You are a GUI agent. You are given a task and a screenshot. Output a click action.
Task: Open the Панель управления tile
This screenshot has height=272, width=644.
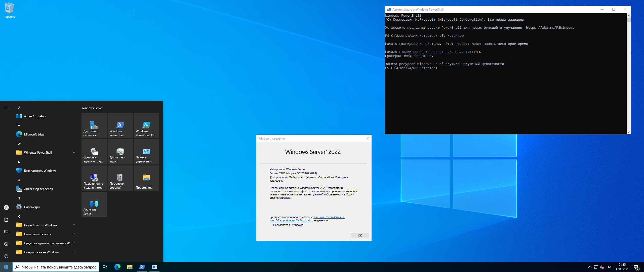tap(146, 152)
